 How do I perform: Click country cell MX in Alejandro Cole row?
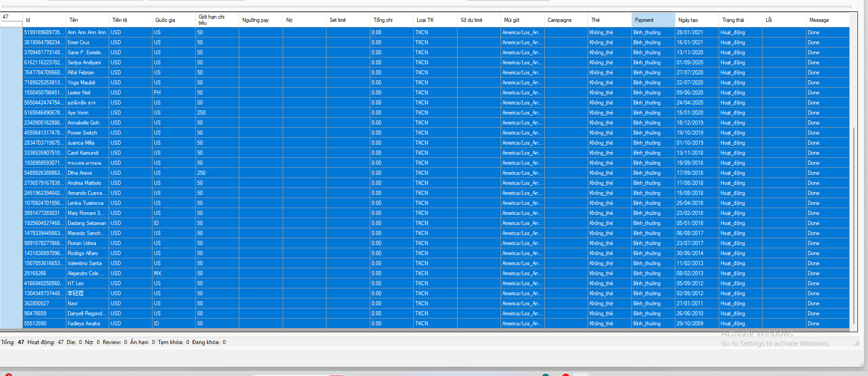(x=174, y=273)
